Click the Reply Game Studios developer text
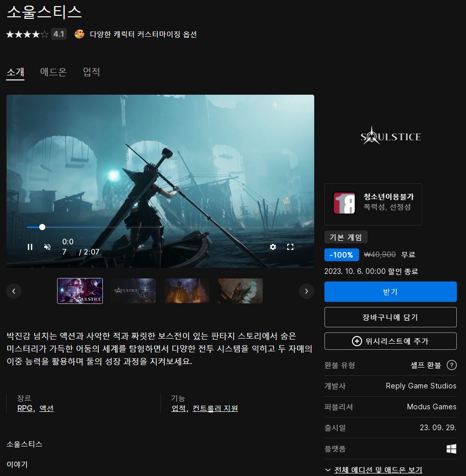466x476 pixels. 421,386
